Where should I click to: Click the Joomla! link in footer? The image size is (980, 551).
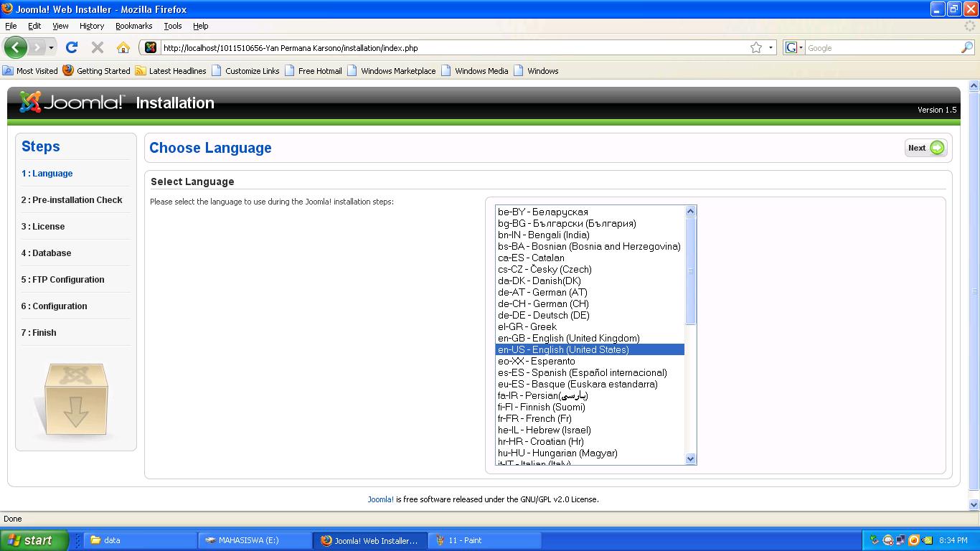380,499
